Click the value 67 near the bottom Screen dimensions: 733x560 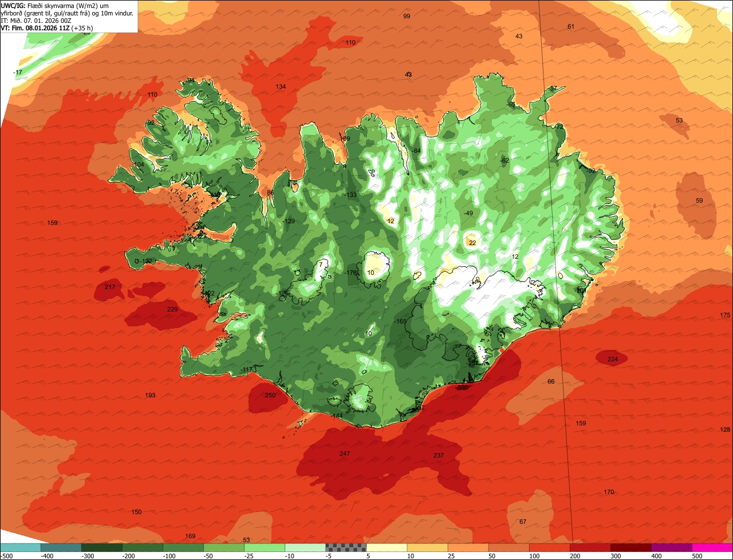523,522
